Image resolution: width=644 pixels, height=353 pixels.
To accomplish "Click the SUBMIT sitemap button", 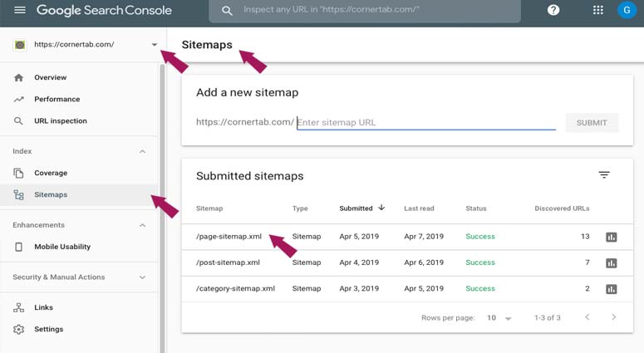I will pos(592,123).
